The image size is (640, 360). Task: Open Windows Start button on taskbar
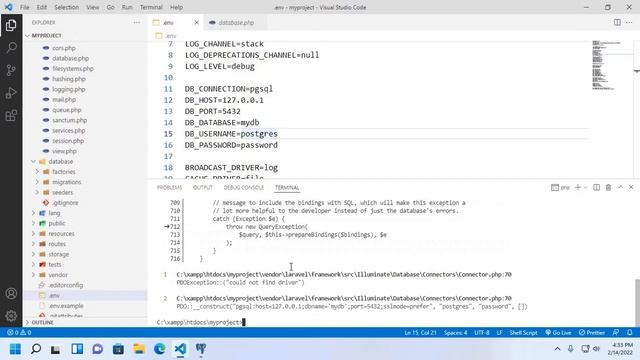(15, 349)
